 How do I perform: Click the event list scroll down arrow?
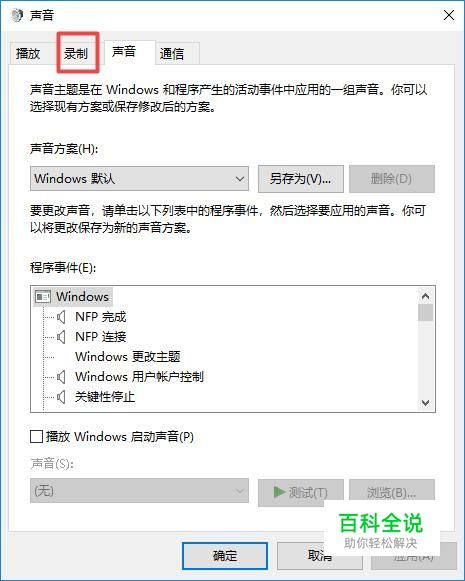pos(425,403)
